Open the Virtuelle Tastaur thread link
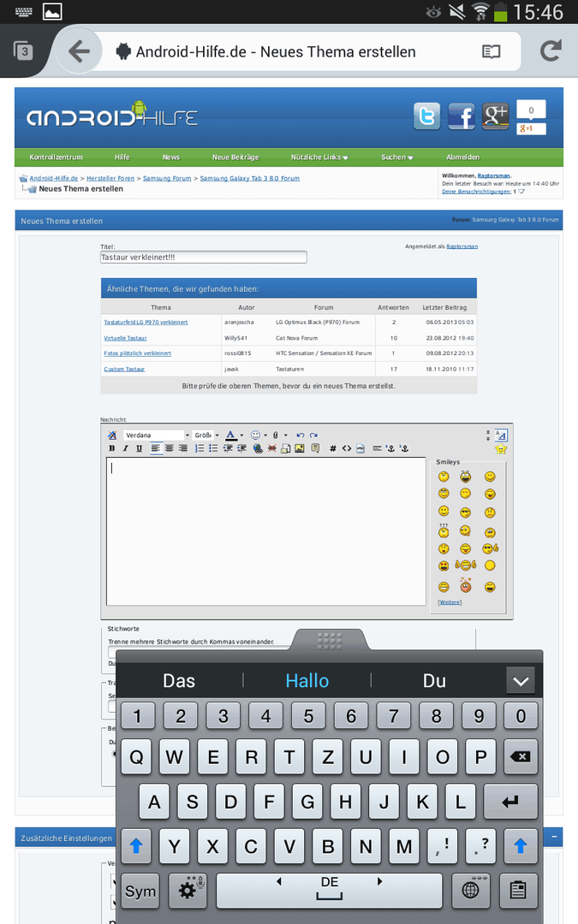Image resolution: width=578 pixels, height=924 pixels. point(125,338)
